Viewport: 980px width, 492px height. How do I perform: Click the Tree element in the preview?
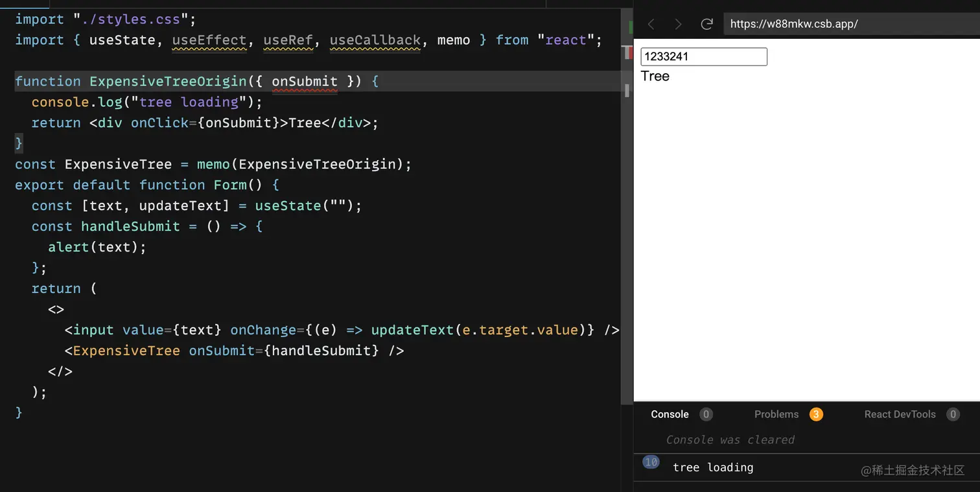click(x=655, y=76)
